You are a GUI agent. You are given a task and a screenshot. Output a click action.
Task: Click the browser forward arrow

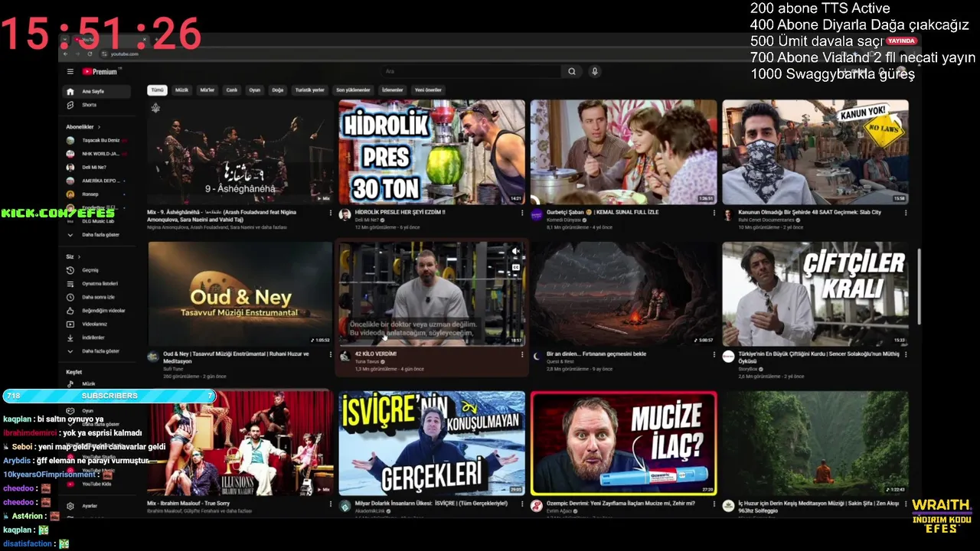(77, 54)
